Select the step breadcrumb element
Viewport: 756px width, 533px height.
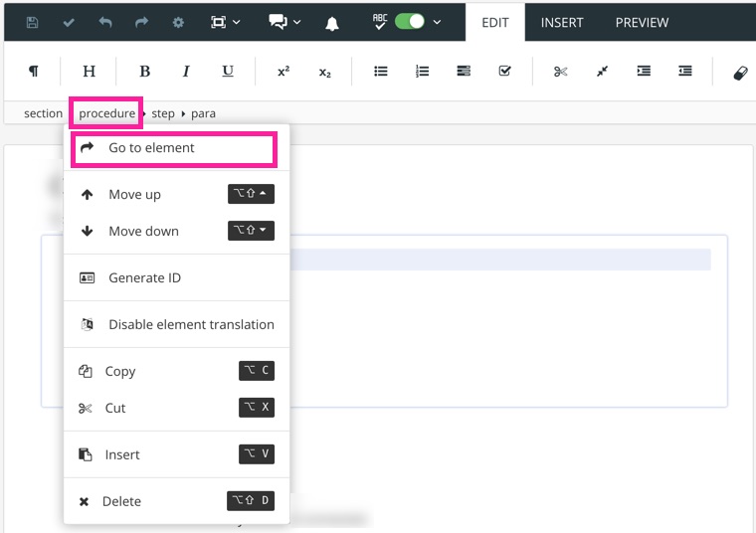[x=163, y=113]
